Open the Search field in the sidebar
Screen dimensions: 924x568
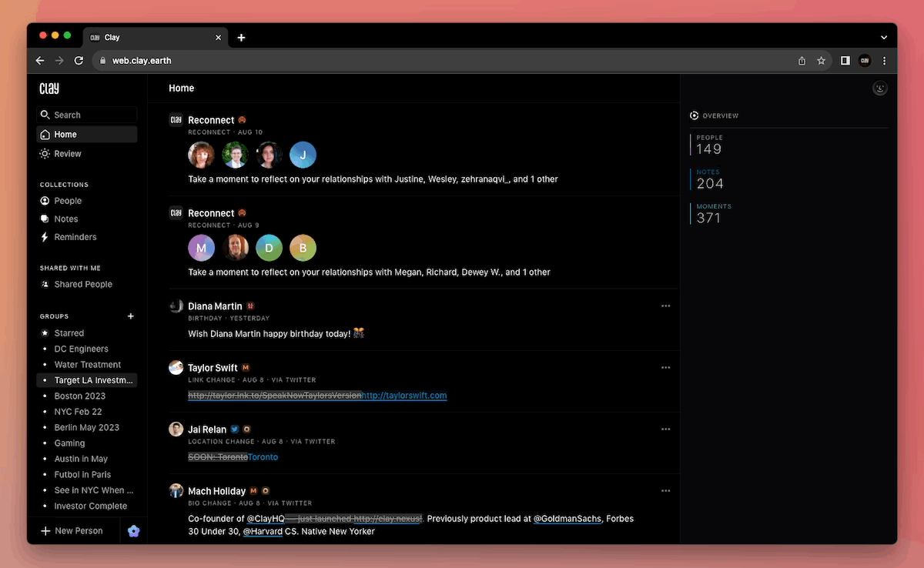pos(86,115)
